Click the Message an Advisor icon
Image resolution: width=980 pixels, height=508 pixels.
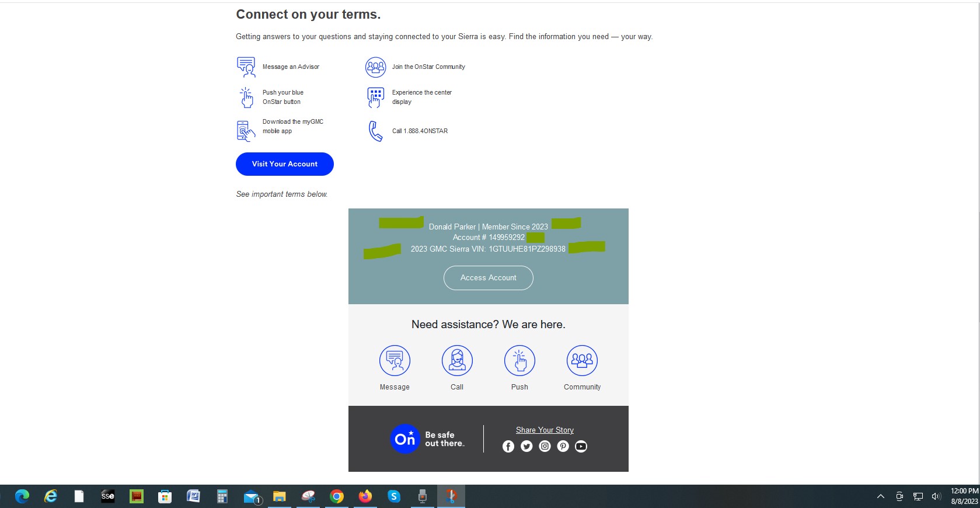pos(246,67)
